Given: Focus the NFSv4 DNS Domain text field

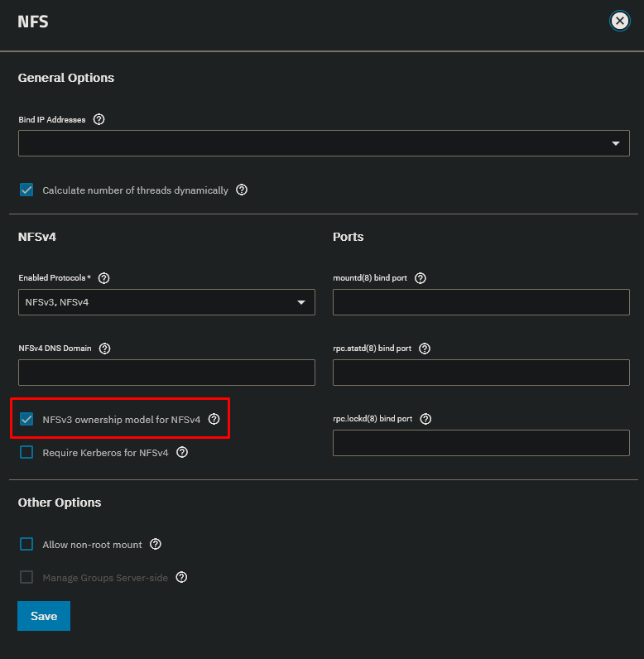Looking at the screenshot, I should (166, 373).
